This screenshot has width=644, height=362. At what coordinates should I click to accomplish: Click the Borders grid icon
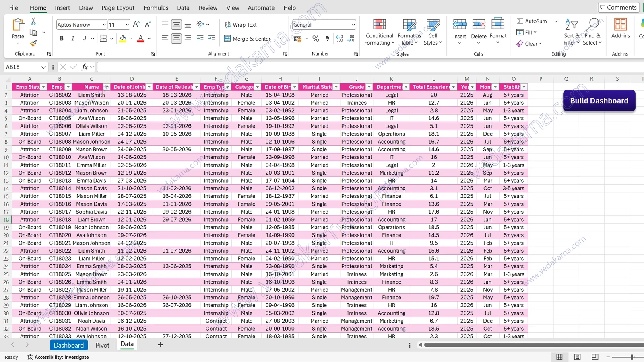click(103, 39)
